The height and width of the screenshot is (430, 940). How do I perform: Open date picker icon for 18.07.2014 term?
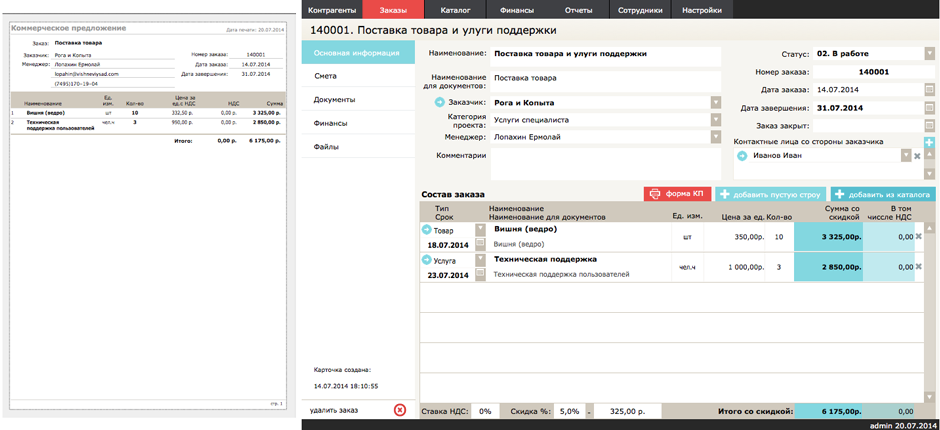pyautogui.click(x=480, y=243)
